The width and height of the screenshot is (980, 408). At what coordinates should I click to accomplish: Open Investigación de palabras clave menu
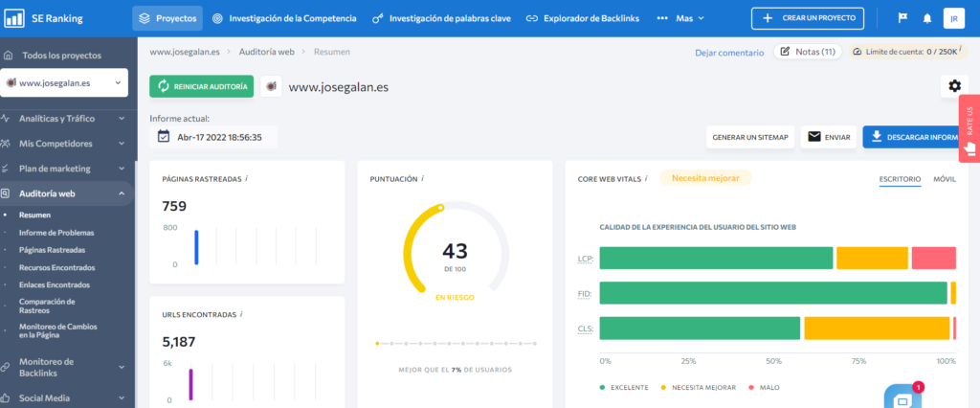[442, 18]
